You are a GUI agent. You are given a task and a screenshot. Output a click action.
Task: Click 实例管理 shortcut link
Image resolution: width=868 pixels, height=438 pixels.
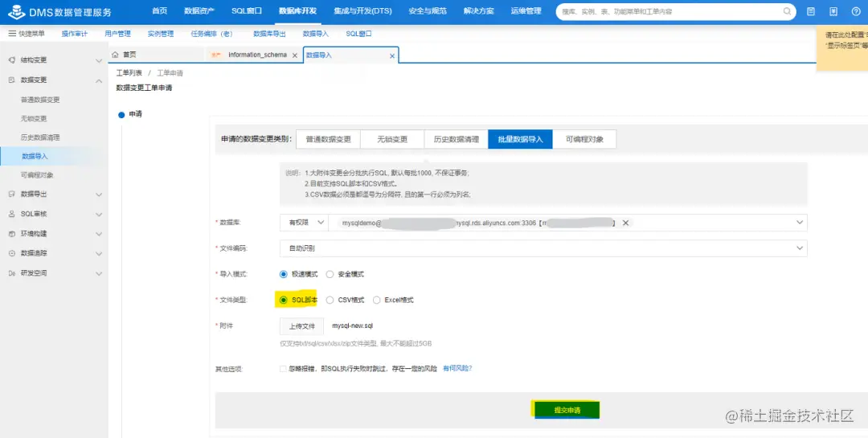coord(161,34)
